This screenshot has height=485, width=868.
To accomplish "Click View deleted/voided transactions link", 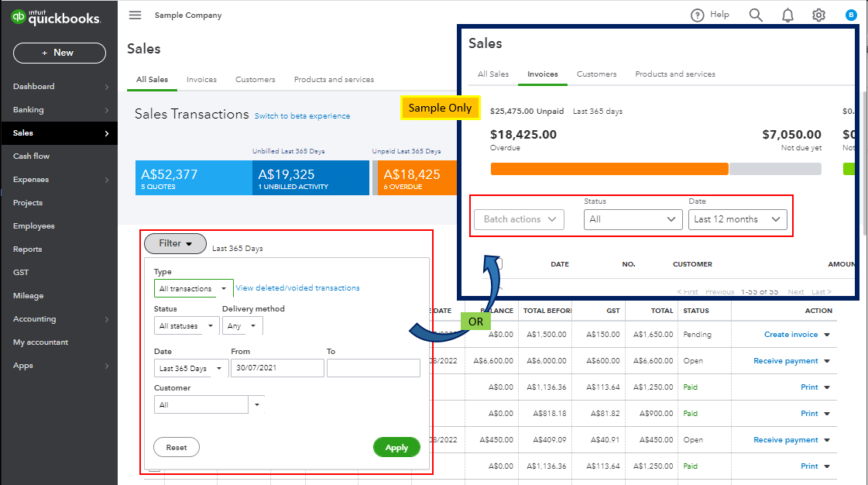I will coord(298,288).
